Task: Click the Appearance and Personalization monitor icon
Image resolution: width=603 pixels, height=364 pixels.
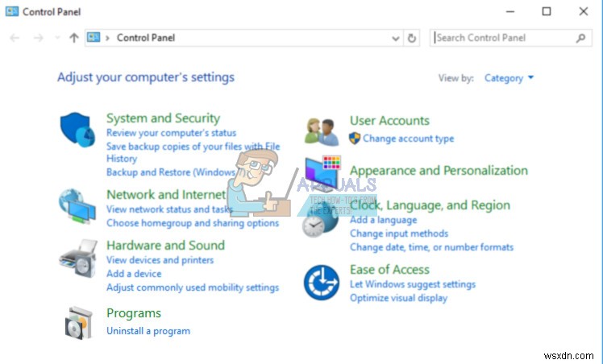Action: click(322, 172)
